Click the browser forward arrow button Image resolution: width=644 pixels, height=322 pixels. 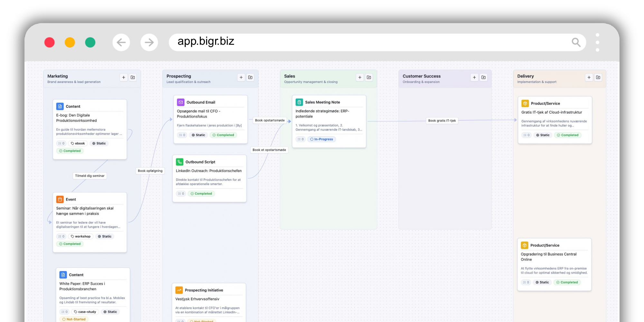point(149,42)
